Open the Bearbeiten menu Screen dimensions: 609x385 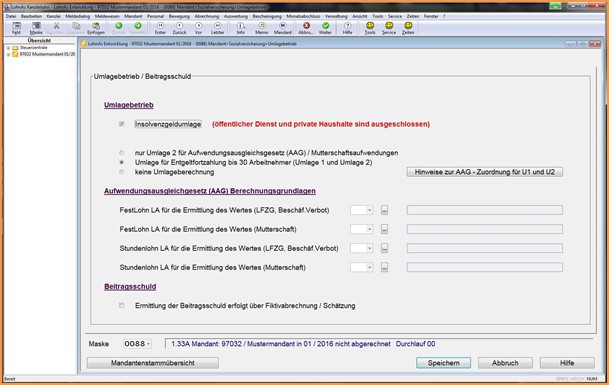pos(31,16)
